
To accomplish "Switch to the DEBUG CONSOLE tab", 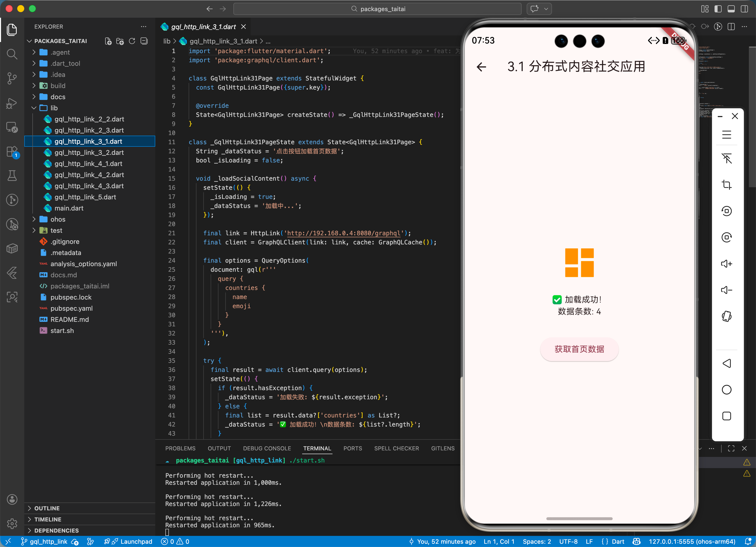I will pos(267,448).
